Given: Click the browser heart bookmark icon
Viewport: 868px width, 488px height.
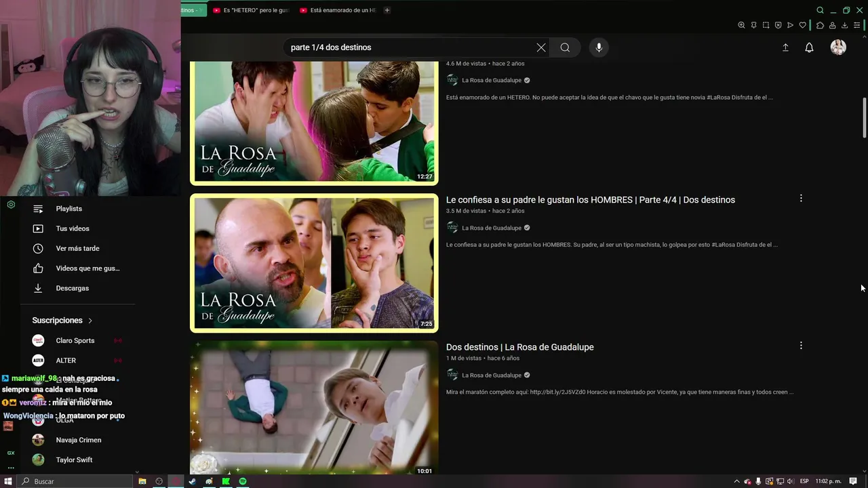Looking at the screenshot, I should click(x=802, y=25).
